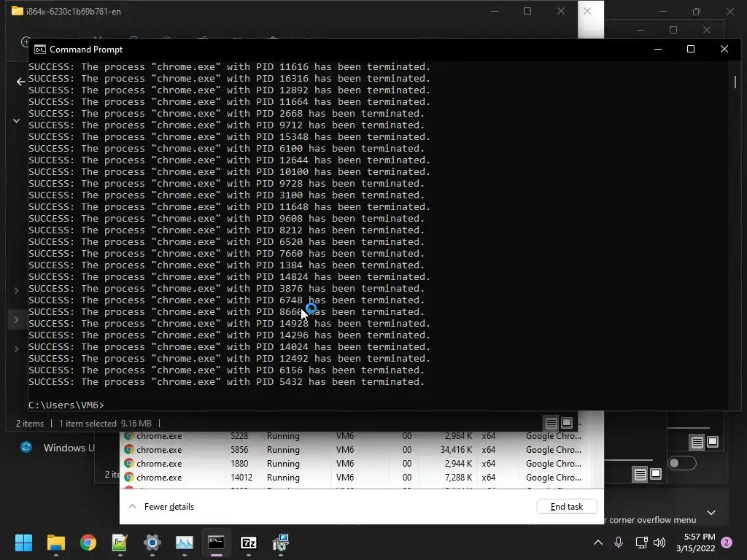The height and width of the screenshot is (560, 747).
Task: Click the volume speaker tray icon
Action: point(659,542)
